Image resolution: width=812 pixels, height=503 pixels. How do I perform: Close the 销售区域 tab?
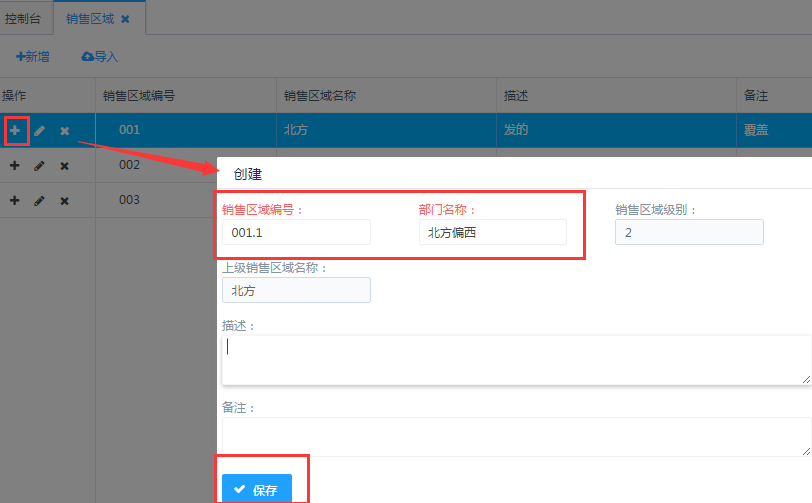pyautogui.click(x=125, y=19)
